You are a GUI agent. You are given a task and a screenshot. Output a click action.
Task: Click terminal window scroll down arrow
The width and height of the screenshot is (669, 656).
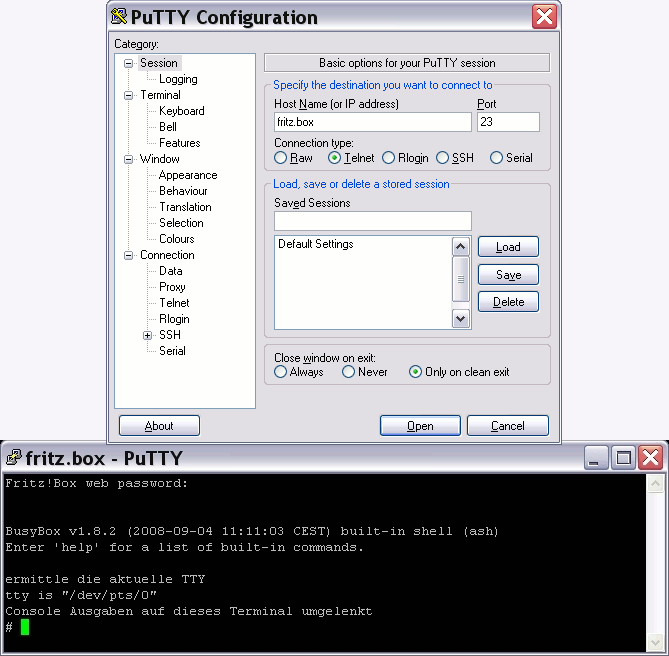coord(655,642)
